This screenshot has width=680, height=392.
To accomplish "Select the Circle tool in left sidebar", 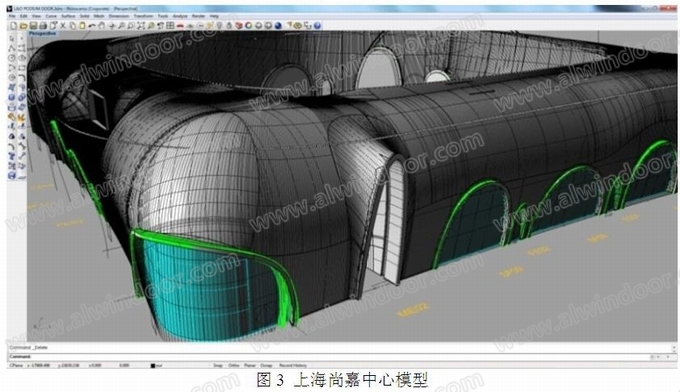I will [x=12, y=58].
